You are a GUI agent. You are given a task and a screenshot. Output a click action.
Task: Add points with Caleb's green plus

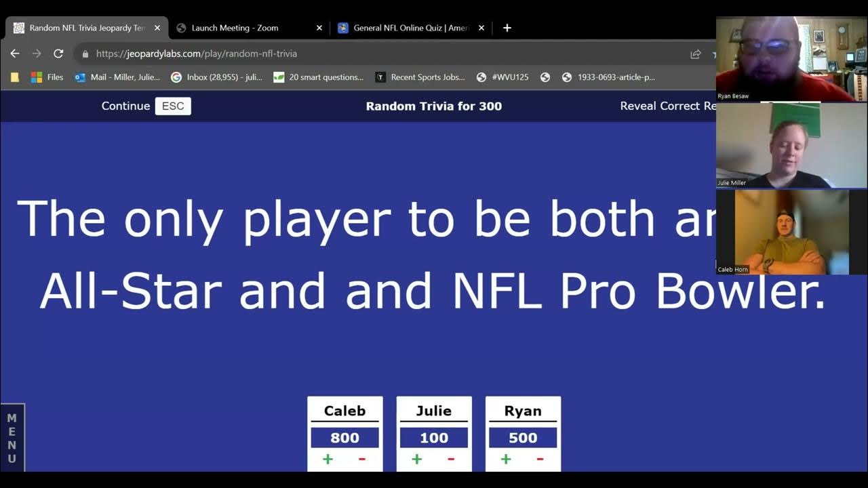click(x=328, y=459)
